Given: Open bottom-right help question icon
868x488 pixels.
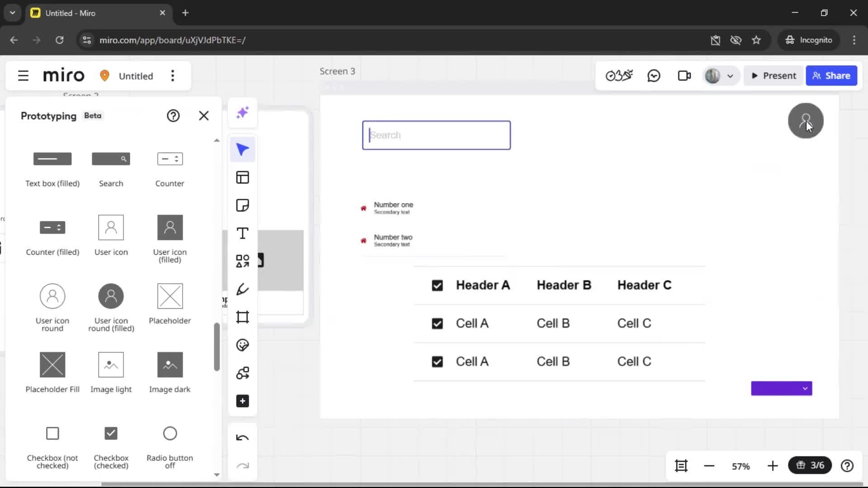Looking at the screenshot, I should pos(847,466).
